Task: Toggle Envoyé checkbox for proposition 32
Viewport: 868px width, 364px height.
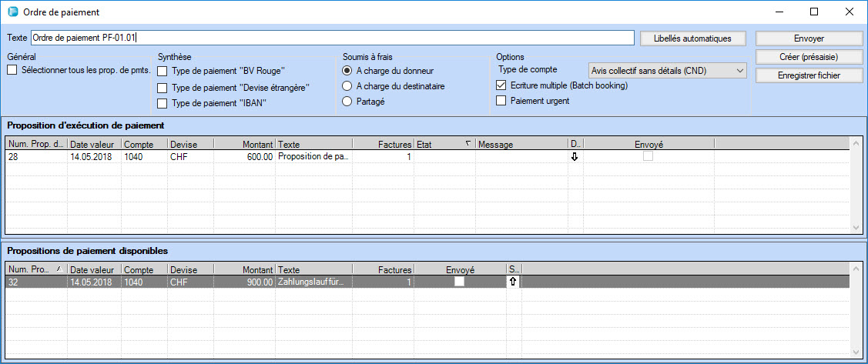Action: pyautogui.click(x=459, y=282)
